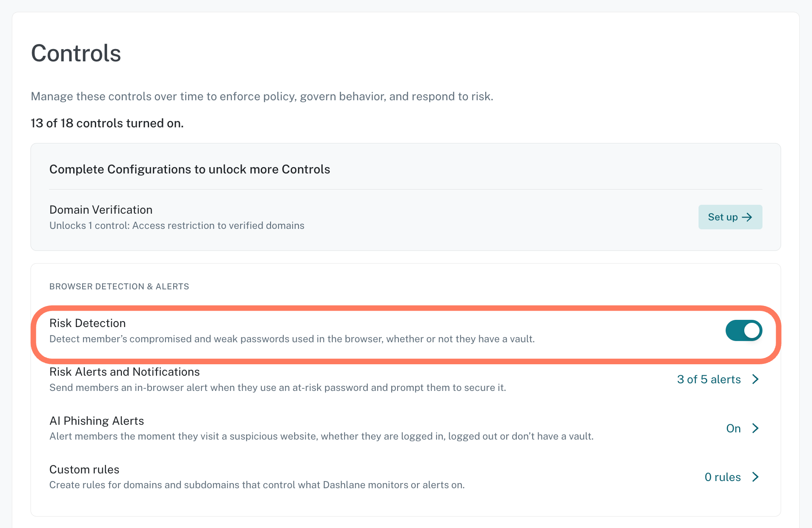This screenshot has height=528, width=812.
Task: Click the Domain Verification heading
Action: pos(101,209)
